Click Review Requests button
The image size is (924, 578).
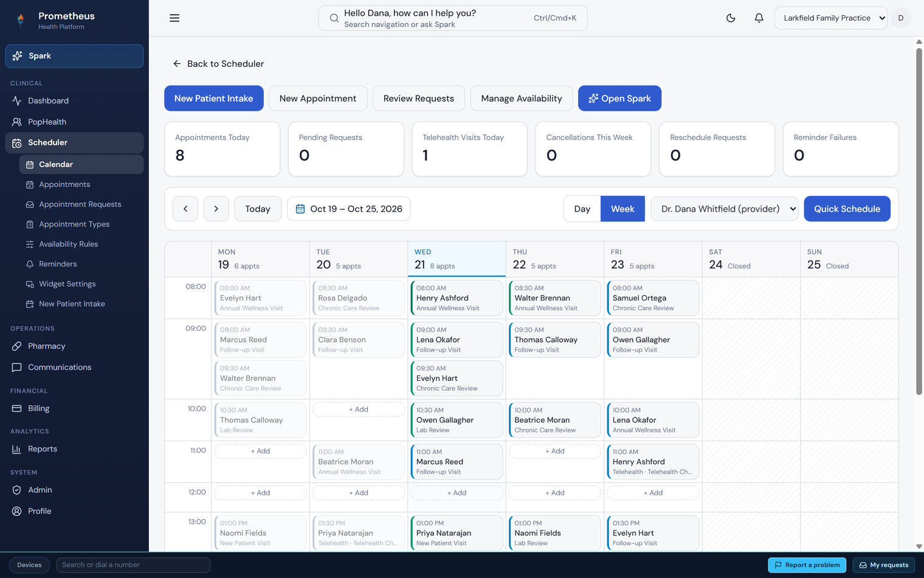click(419, 99)
